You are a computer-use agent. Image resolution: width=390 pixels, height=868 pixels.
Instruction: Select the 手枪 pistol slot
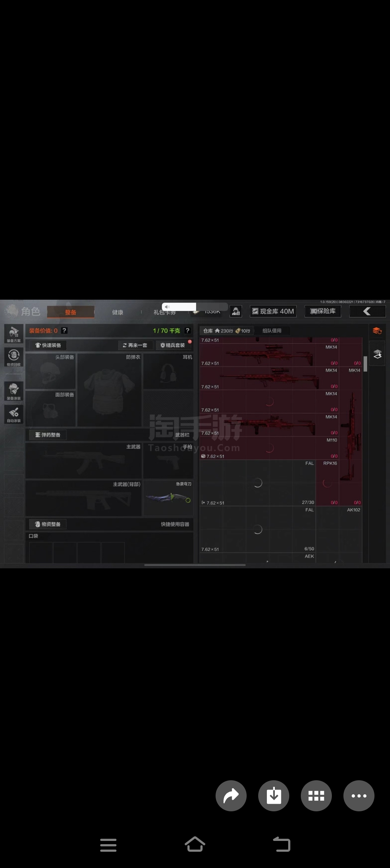coord(168,461)
